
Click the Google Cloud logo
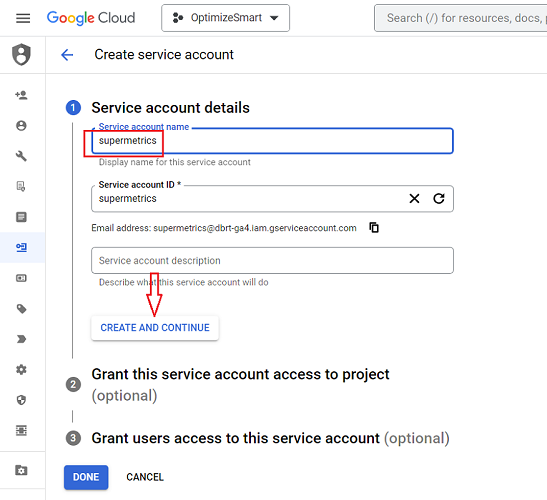tap(91, 18)
